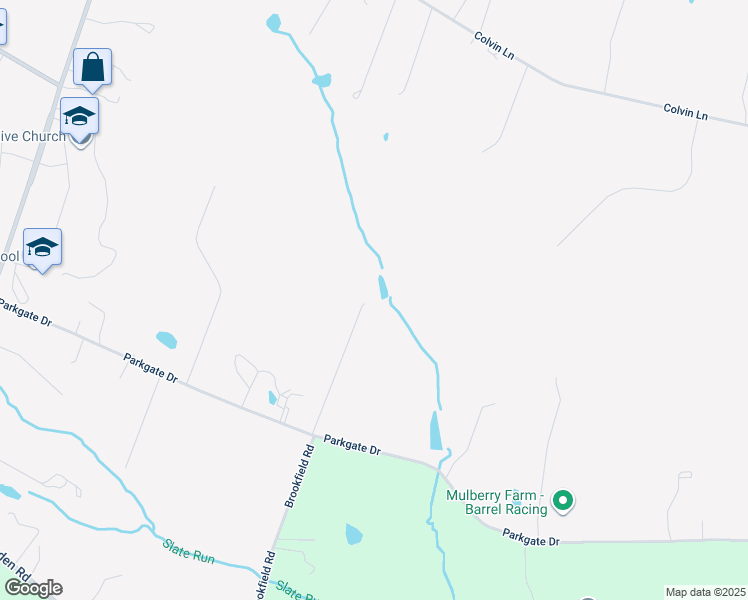Image resolution: width=748 pixels, height=600 pixels.
Task: Click the partial Church place label
Action: 33,136
